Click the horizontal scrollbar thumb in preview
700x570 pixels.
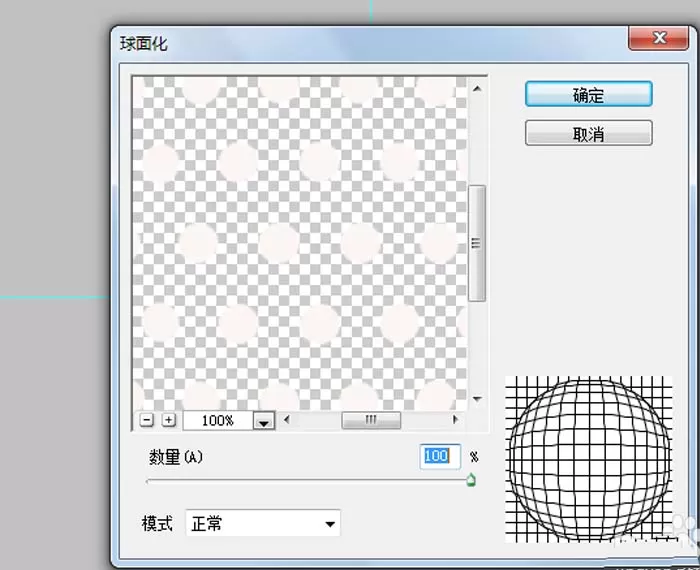pyautogui.click(x=371, y=420)
